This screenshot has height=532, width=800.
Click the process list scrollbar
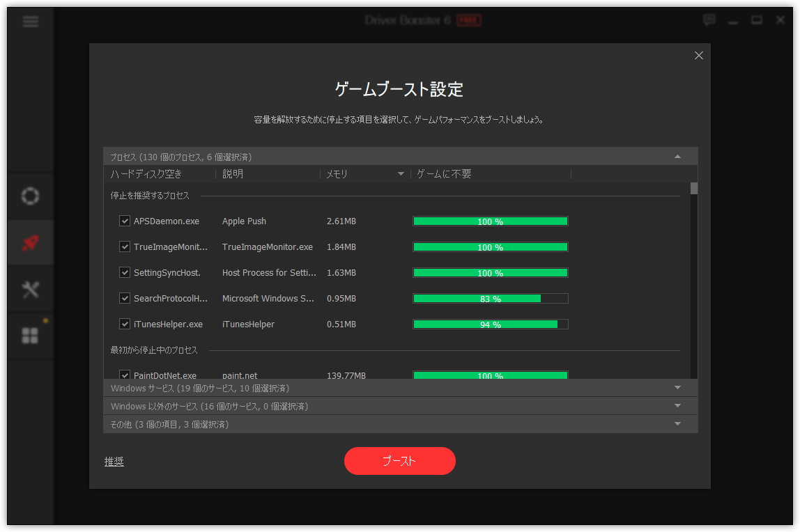693,188
